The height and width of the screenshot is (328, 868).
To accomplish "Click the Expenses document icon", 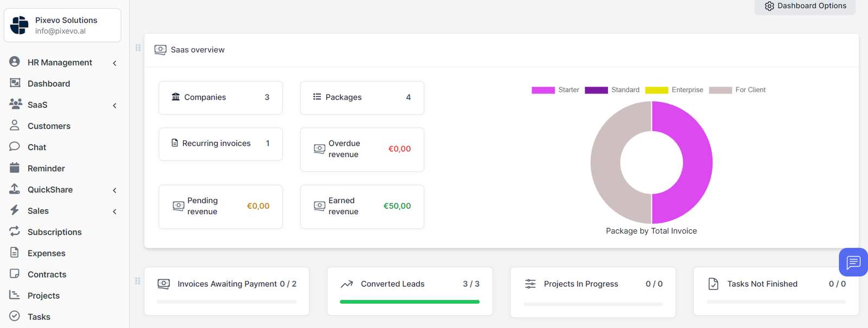I will (15, 252).
